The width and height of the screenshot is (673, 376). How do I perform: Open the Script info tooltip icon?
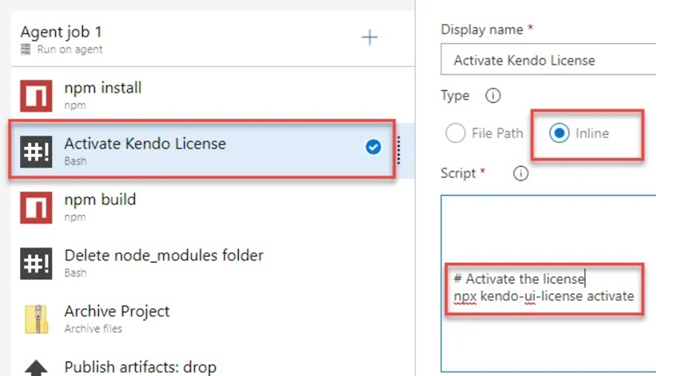click(521, 173)
